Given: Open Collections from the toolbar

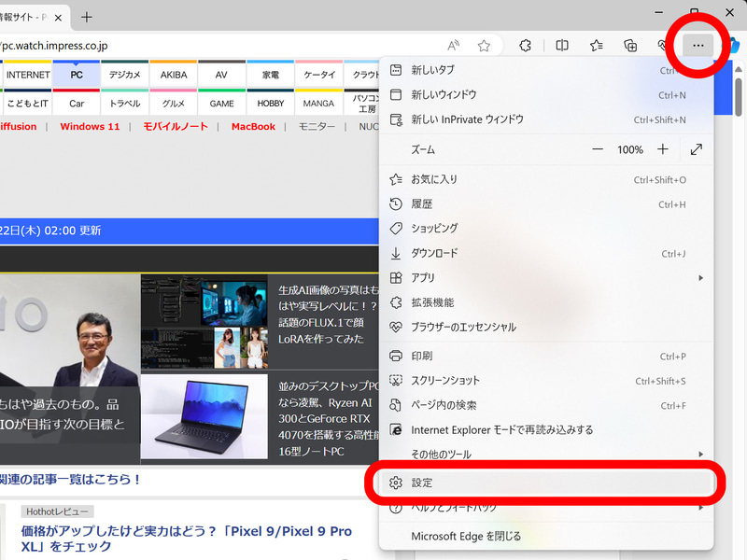Looking at the screenshot, I should click(630, 44).
